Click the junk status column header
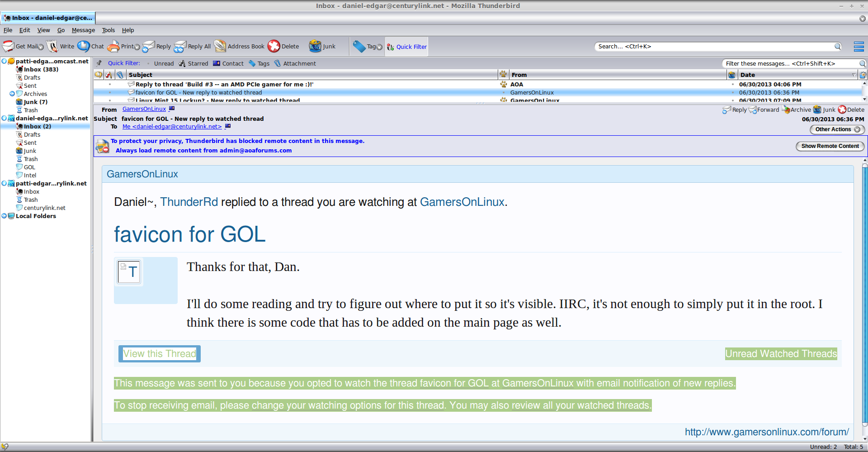The image size is (868, 452). (732, 75)
